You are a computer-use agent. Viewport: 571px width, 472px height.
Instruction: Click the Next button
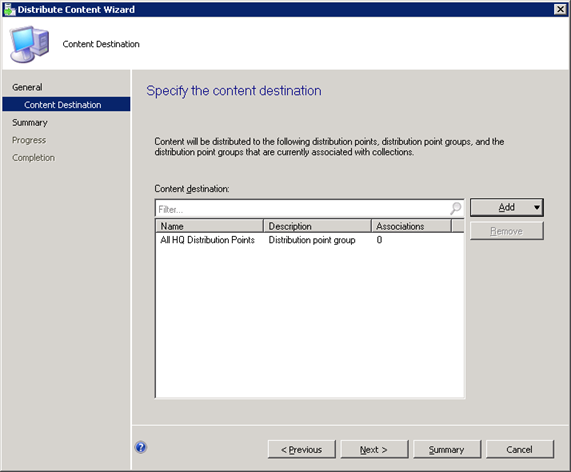coord(374,449)
